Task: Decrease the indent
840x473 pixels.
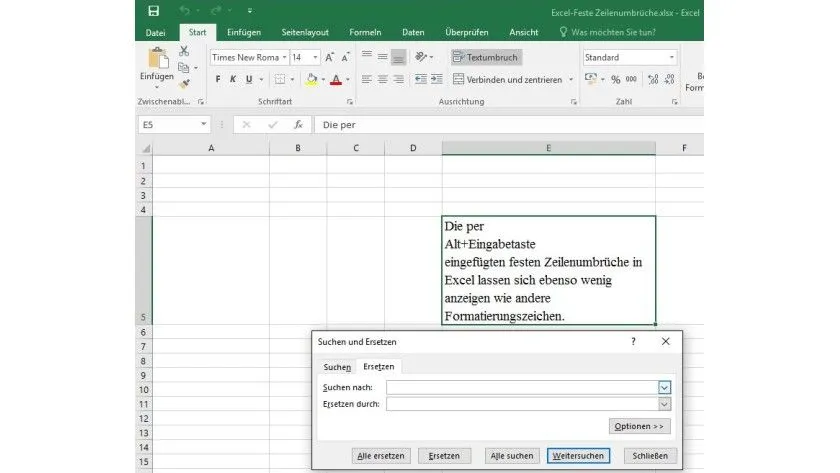Action: [x=421, y=79]
